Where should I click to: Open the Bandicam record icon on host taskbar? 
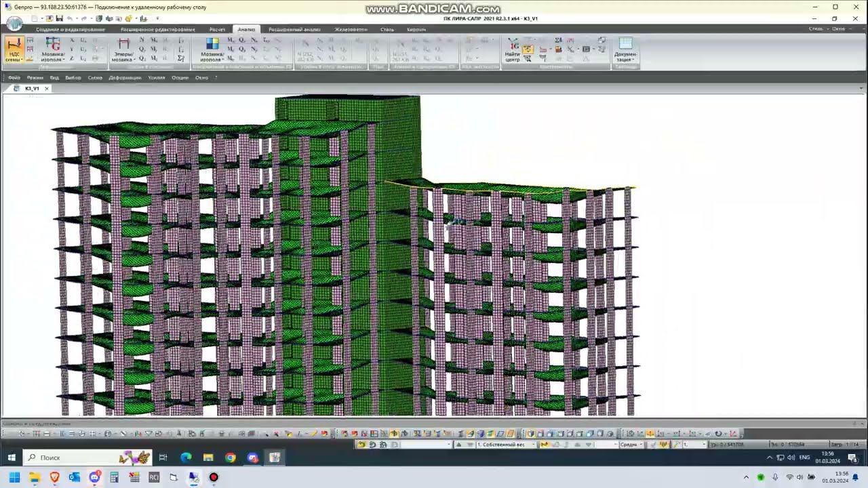(214, 477)
